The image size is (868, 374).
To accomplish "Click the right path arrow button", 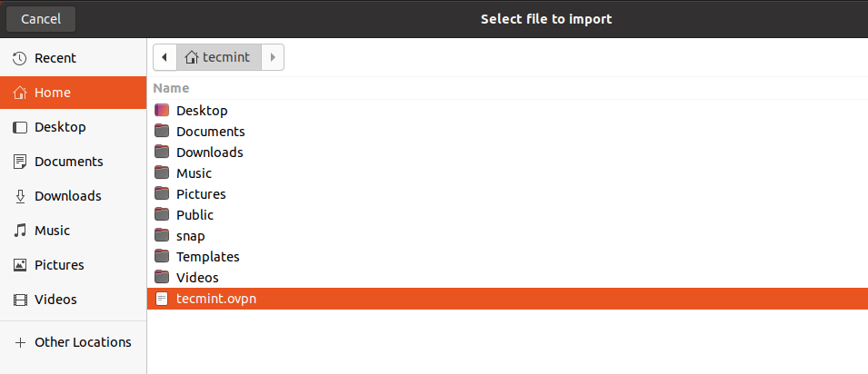I will (273, 57).
